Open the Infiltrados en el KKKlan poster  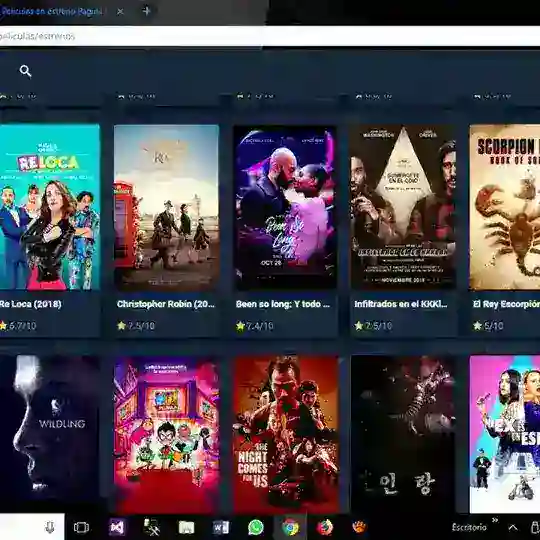(x=403, y=207)
